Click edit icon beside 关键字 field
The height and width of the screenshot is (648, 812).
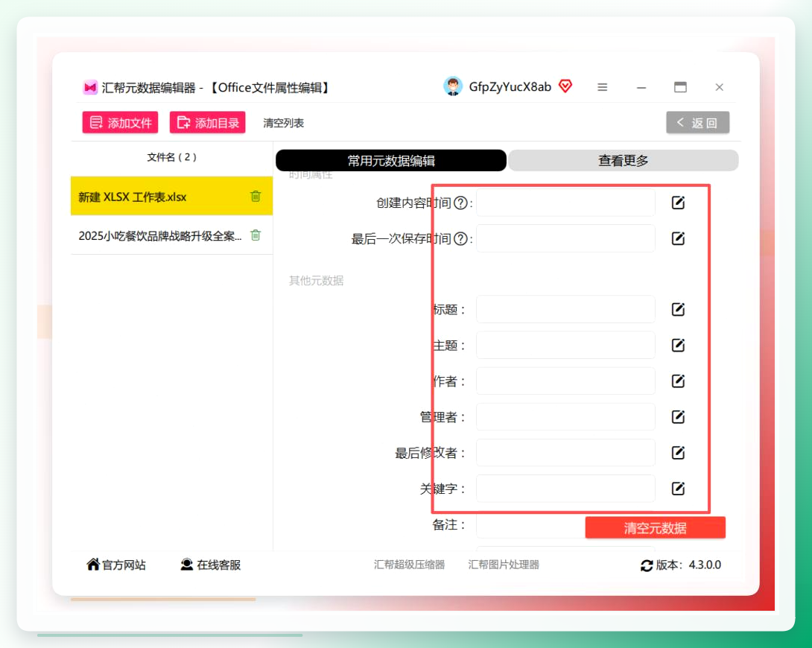point(678,488)
